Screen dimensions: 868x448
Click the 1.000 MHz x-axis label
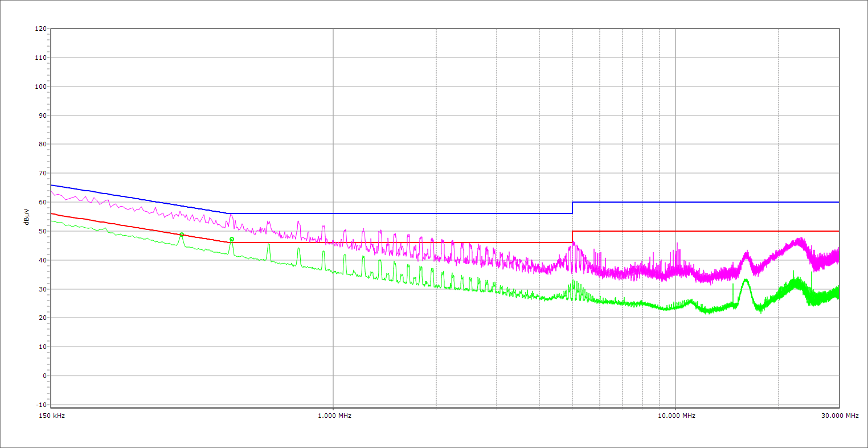pos(334,416)
